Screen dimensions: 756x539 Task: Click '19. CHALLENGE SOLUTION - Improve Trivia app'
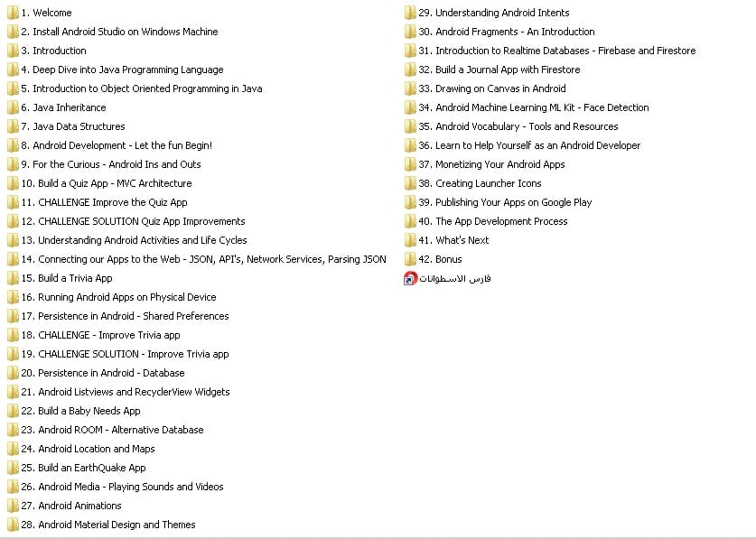pos(125,354)
